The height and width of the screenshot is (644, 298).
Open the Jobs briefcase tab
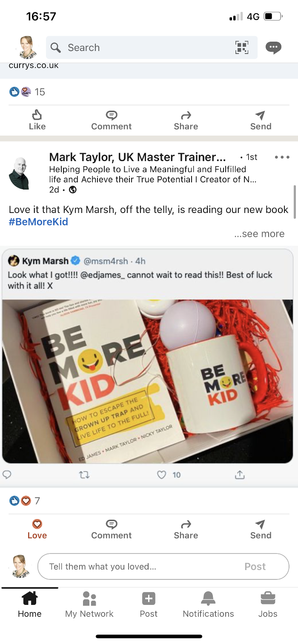(268, 604)
